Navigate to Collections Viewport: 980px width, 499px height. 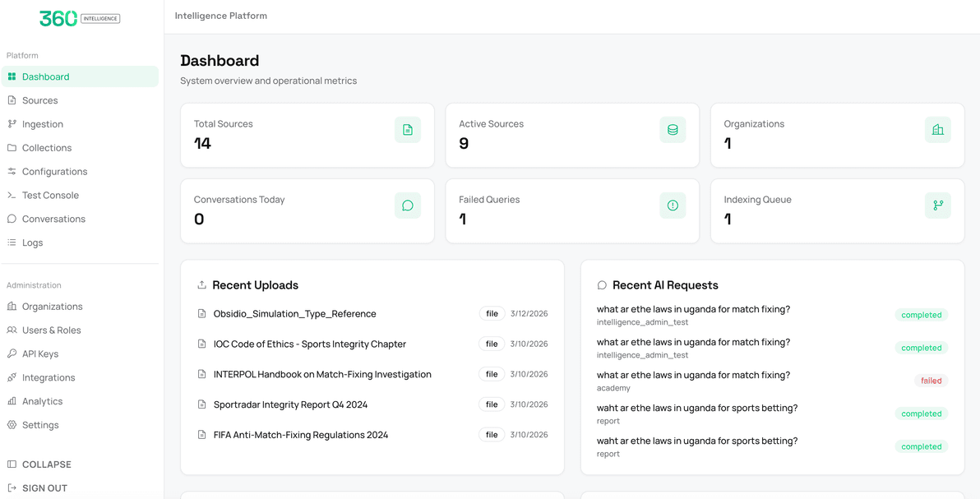(80, 148)
